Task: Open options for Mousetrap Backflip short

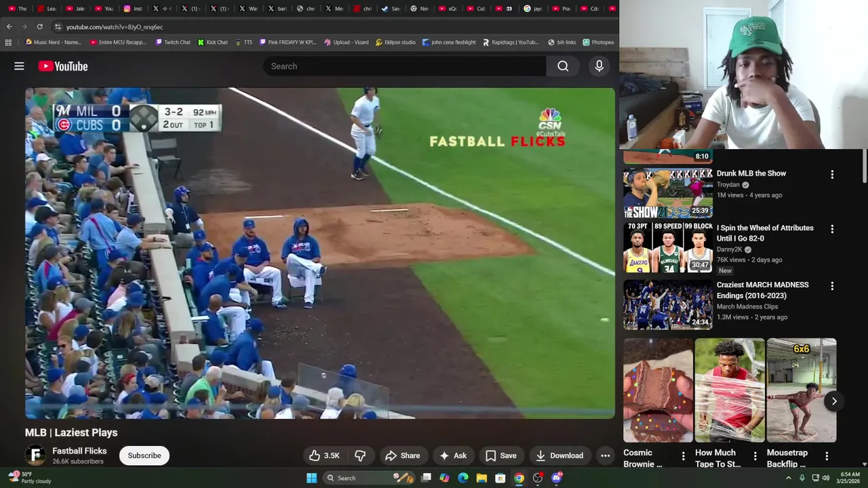Action: click(827, 456)
